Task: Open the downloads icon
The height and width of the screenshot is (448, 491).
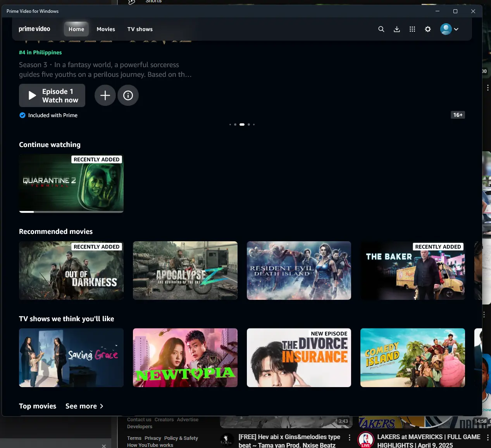Action: [x=397, y=29]
